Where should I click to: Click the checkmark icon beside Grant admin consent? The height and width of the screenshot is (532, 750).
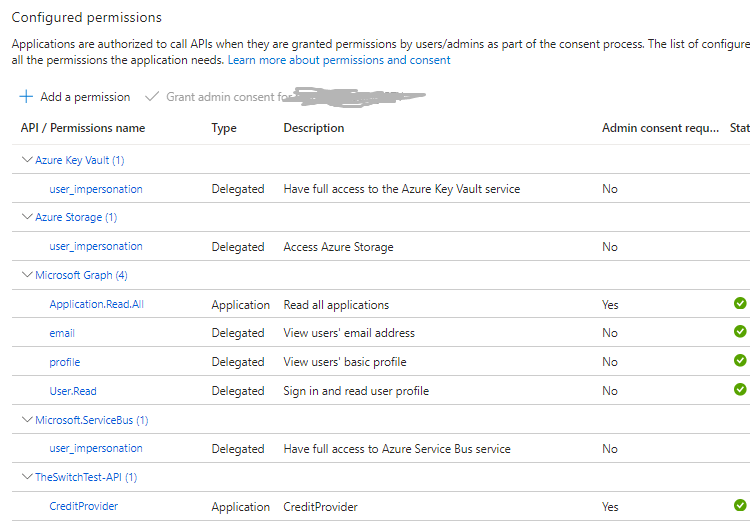(x=152, y=97)
